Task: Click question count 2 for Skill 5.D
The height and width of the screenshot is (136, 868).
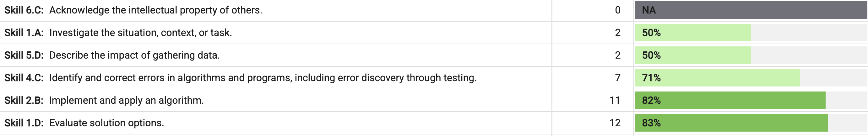Action: [x=617, y=55]
